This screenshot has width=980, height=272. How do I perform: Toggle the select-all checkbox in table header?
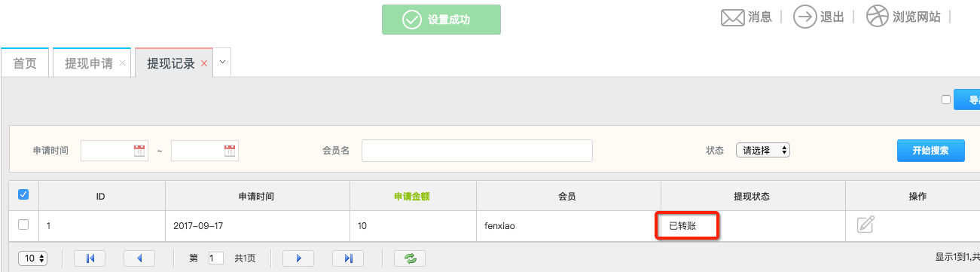pos(23,195)
